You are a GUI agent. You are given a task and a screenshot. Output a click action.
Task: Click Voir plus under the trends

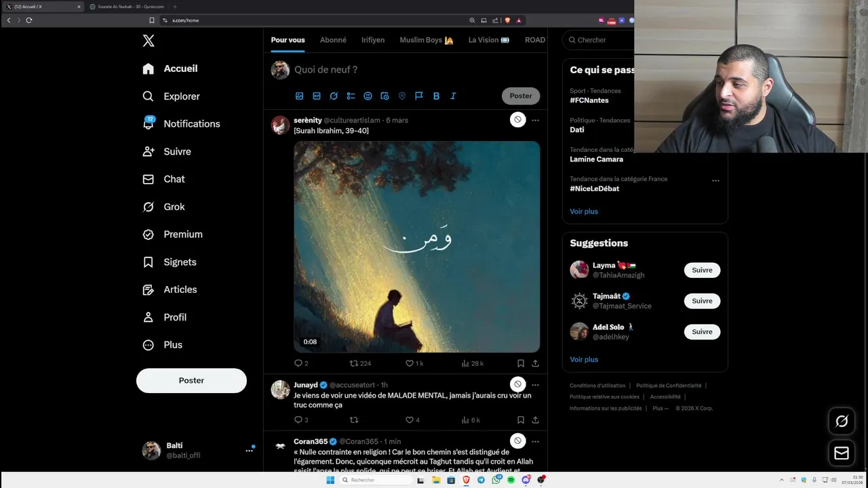point(584,211)
